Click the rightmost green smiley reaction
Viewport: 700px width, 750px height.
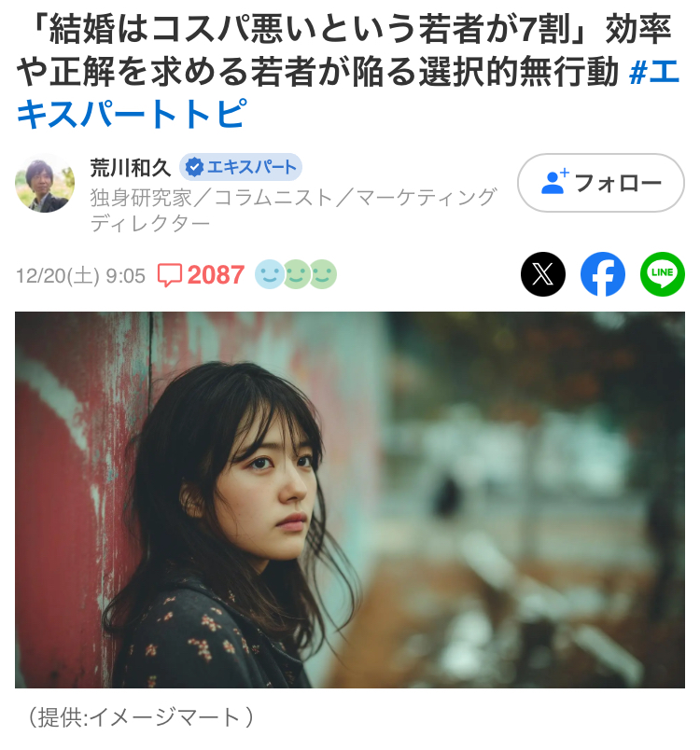click(323, 274)
